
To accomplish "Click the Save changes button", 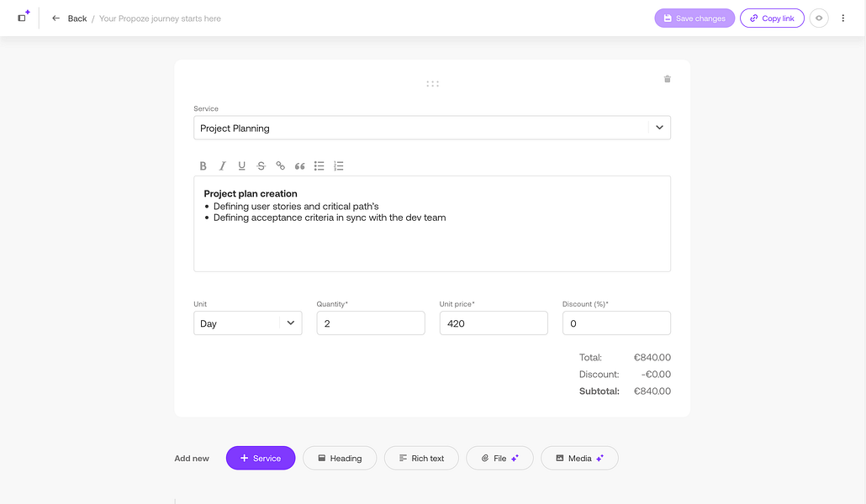I will [694, 18].
